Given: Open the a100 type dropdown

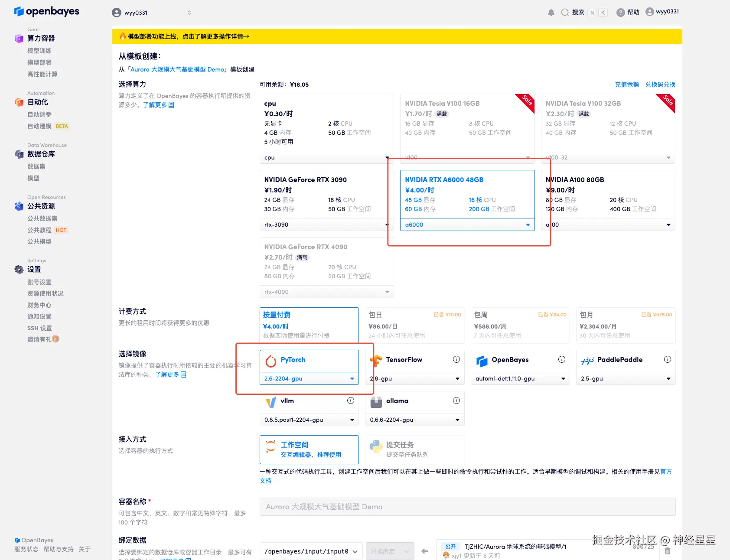Looking at the screenshot, I should click(608, 225).
